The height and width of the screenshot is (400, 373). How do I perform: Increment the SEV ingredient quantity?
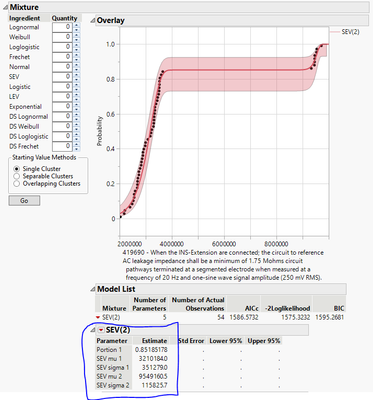tap(77, 74)
